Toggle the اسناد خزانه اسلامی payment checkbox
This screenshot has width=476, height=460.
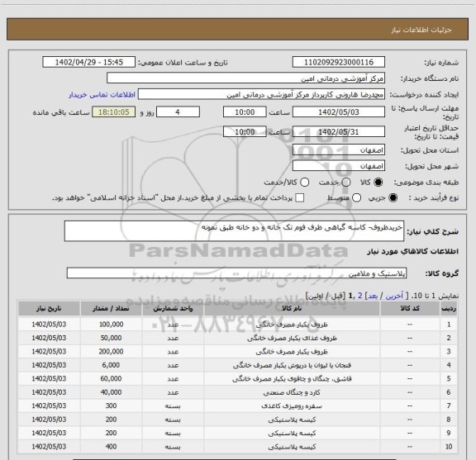300,198
